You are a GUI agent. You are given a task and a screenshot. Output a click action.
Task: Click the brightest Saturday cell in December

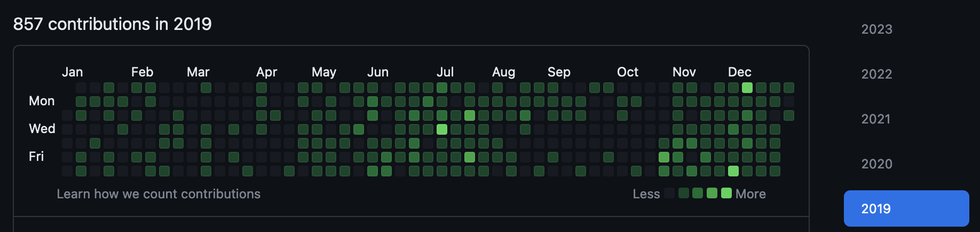733,171
